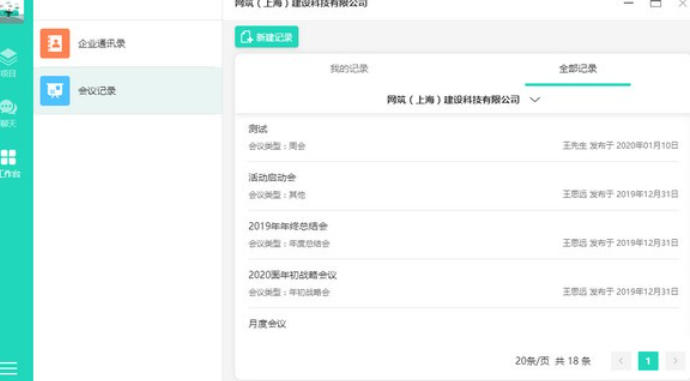Image resolution: width=690 pixels, height=381 pixels.
Task: Click company name 网筑（上海）建设科技有限公司 in filter
Action: point(453,100)
